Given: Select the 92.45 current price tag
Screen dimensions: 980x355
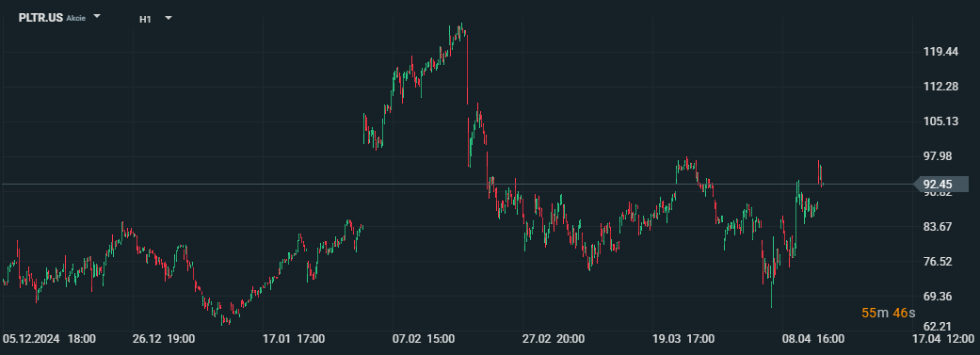Looking at the screenshot, I should tap(937, 184).
